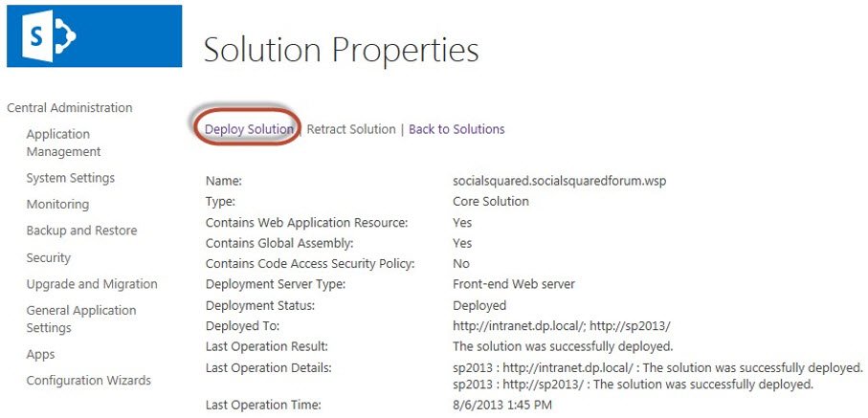Click the Deployment Status value "Deployed"

[479, 305]
